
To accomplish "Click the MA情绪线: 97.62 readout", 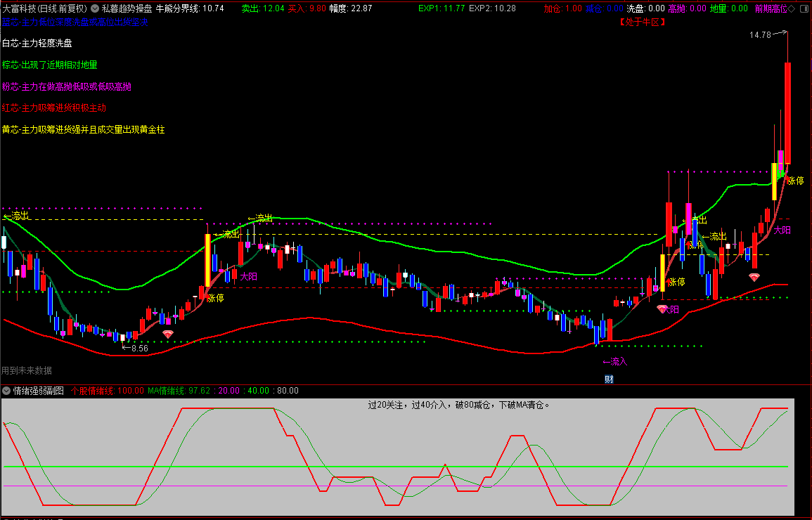I will [179, 391].
